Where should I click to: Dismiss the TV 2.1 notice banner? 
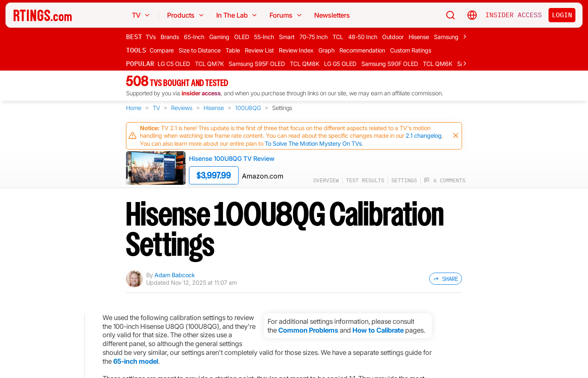(455, 136)
